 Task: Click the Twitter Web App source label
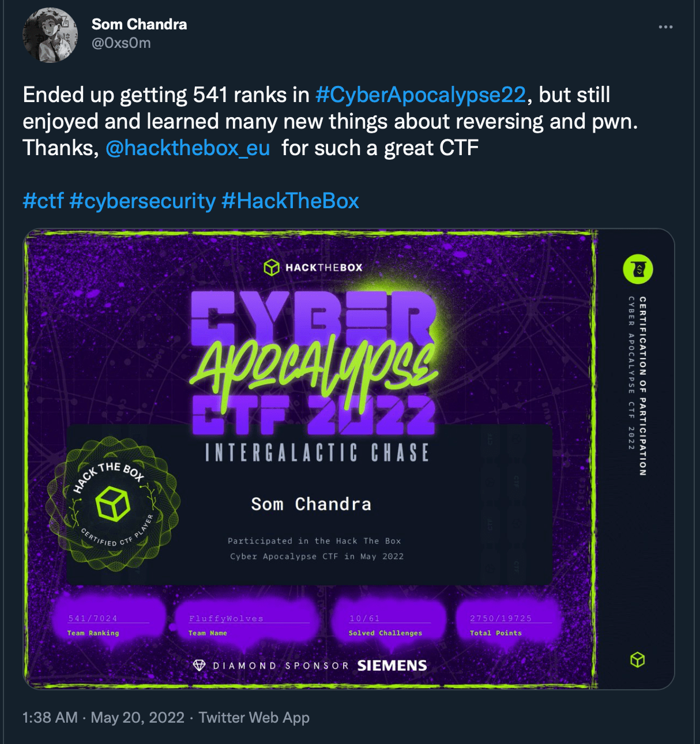254,717
